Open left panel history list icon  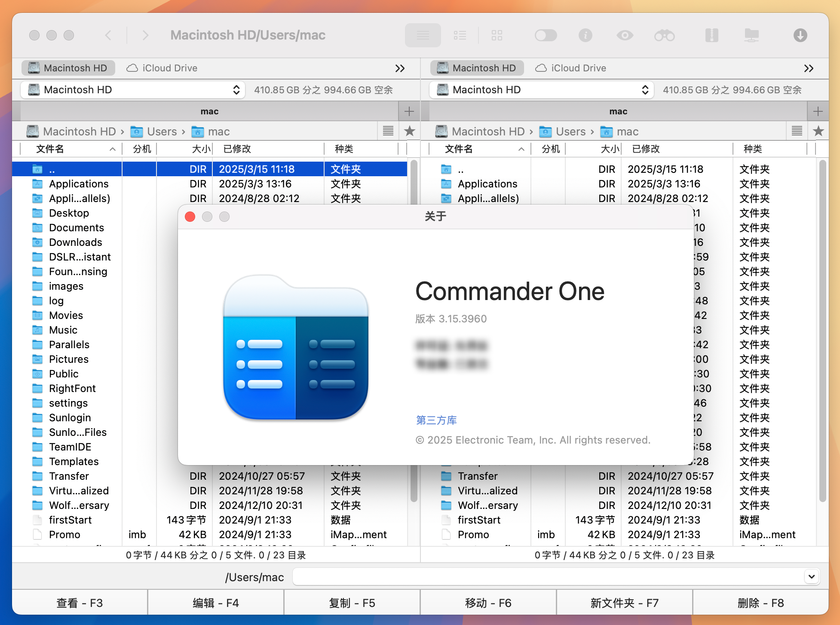click(x=388, y=131)
